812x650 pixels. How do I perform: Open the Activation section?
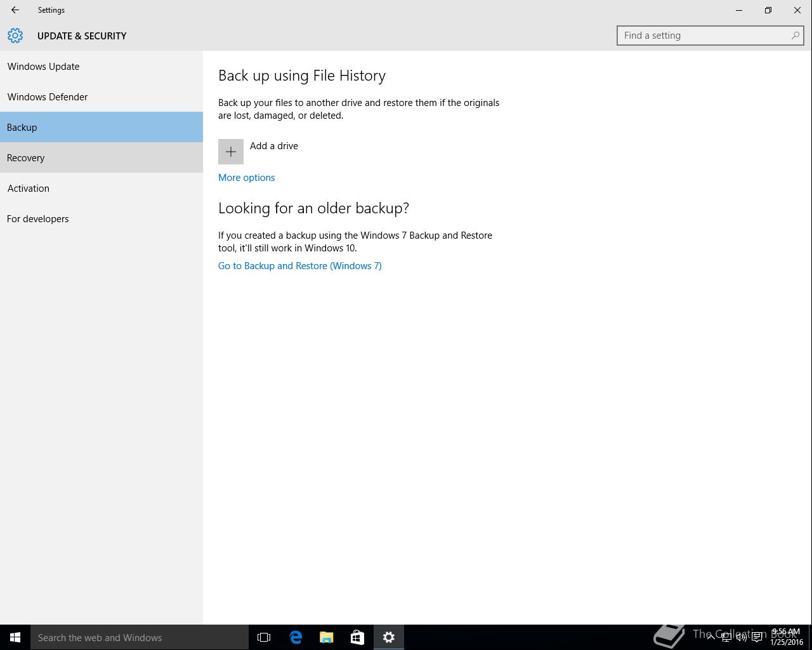click(x=101, y=188)
